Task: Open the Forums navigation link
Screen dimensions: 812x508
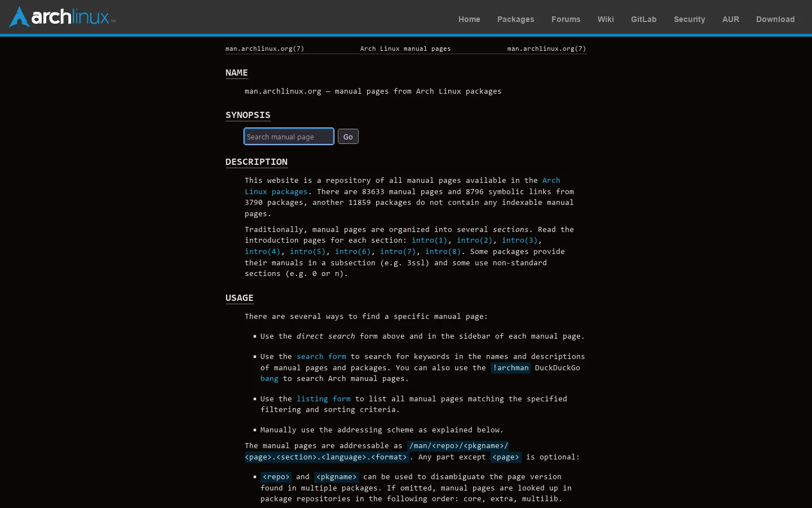Action: tap(566, 19)
